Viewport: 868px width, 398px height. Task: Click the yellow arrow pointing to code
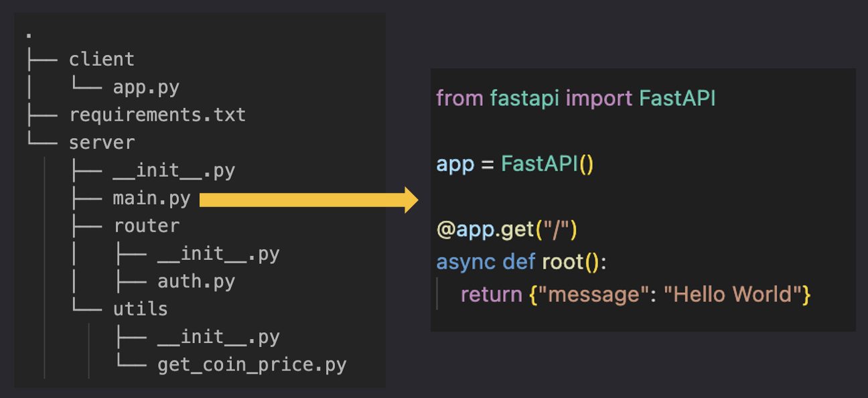[x=309, y=200]
